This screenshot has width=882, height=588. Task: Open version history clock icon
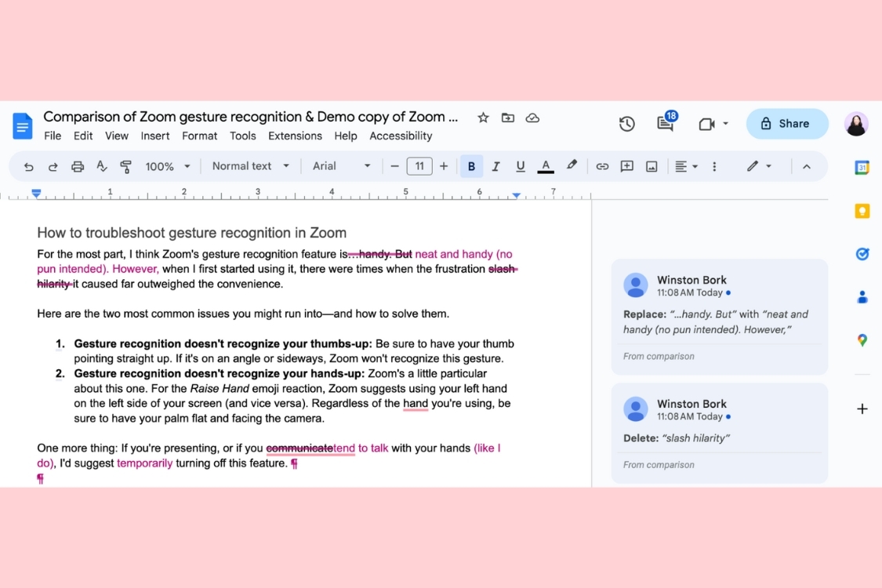click(626, 124)
